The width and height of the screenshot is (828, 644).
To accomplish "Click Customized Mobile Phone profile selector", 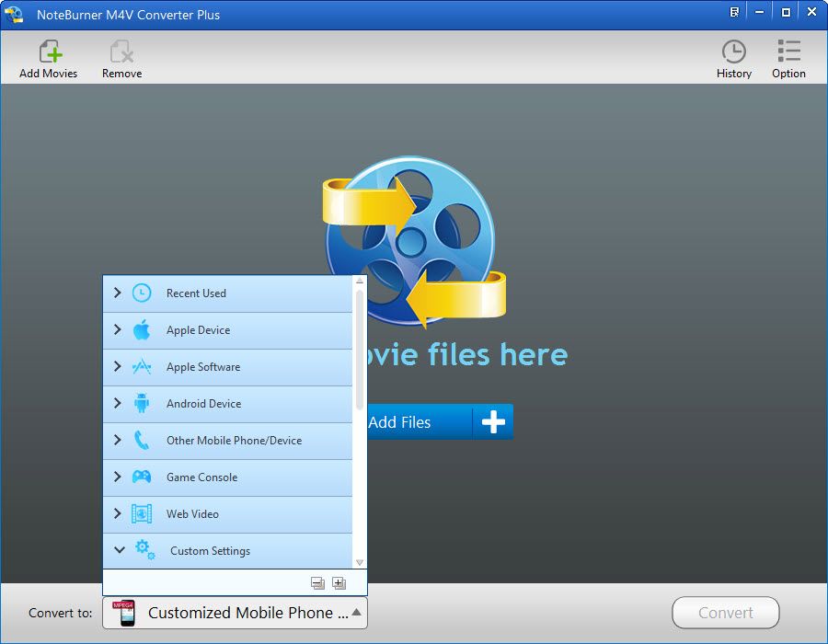I will (235, 613).
